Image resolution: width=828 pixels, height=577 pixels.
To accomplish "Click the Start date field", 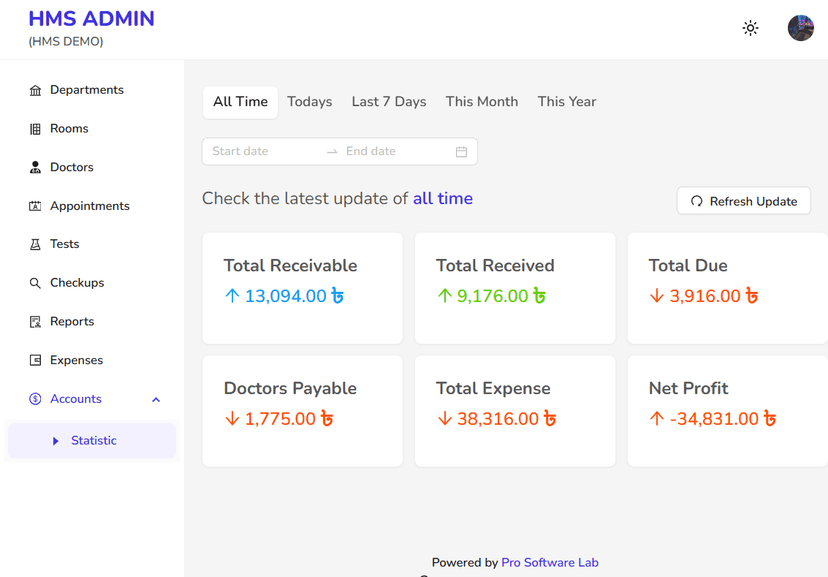I will point(264,152).
